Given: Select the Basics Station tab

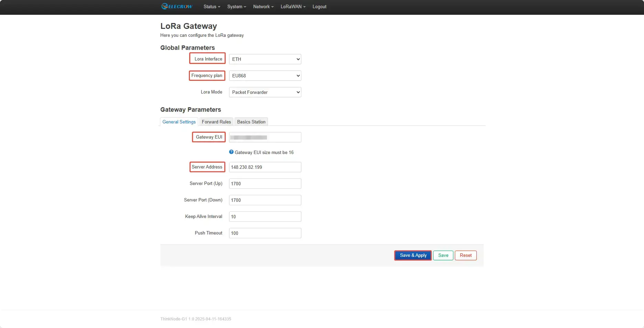Looking at the screenshot, I should [x=251, y=122].
